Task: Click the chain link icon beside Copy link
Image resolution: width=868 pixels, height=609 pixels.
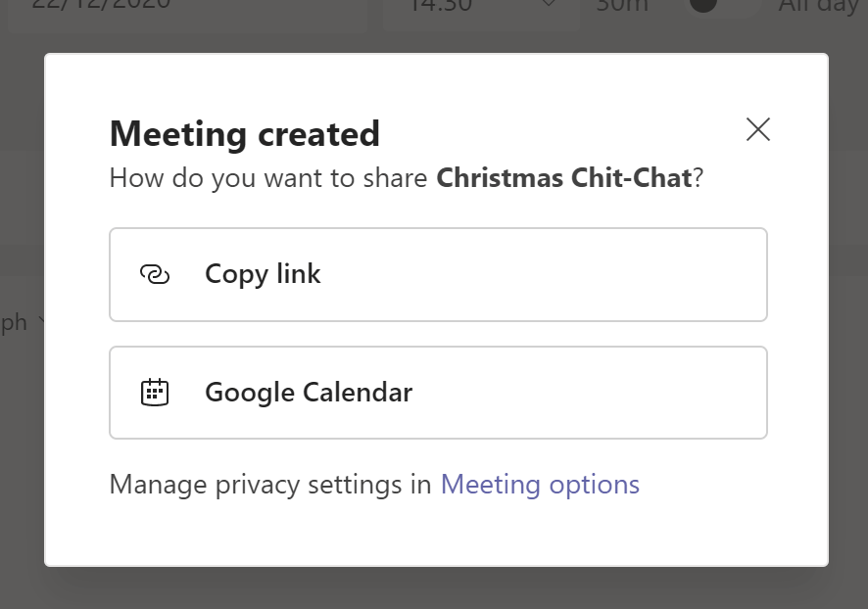Action: [x=155, y=275]
